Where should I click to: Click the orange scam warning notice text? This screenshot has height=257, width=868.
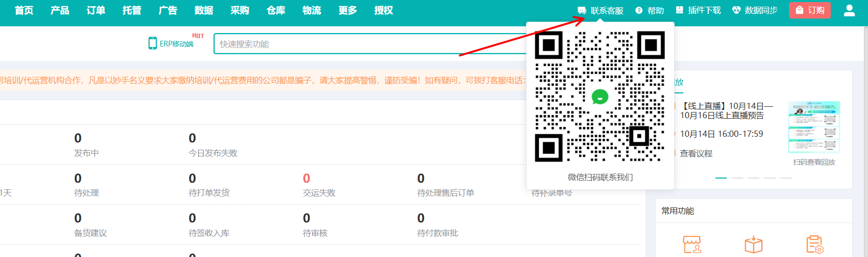(x=263, y=81)
